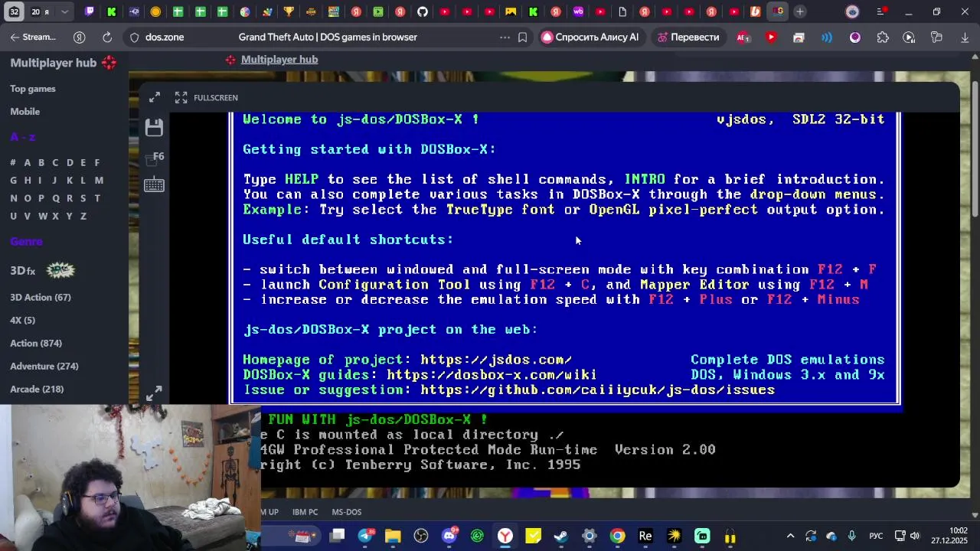Open Google Chrome from the taskbar
This screenshot has width=980, height=551.
click(617, 536)
